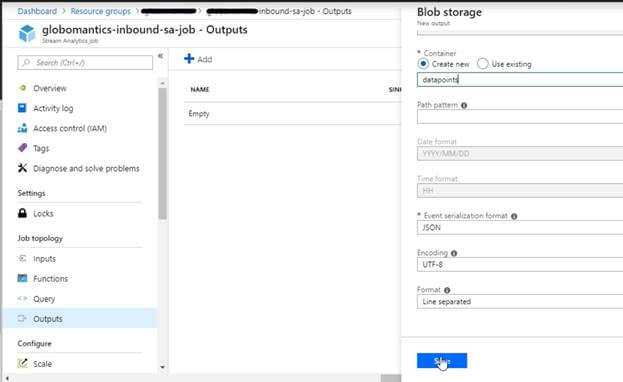Go to Resource groups breadcrumb link
623x382 pixels.
click(101, 11)
